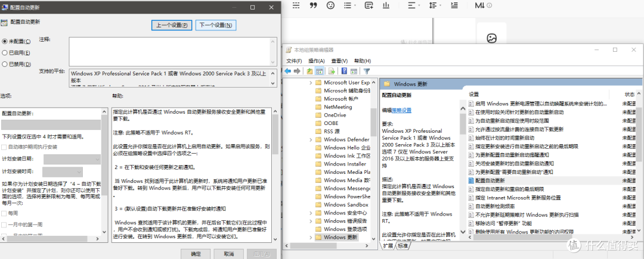
Task: Click the indent icon in editor toolbar
Action: coord(454,5)
